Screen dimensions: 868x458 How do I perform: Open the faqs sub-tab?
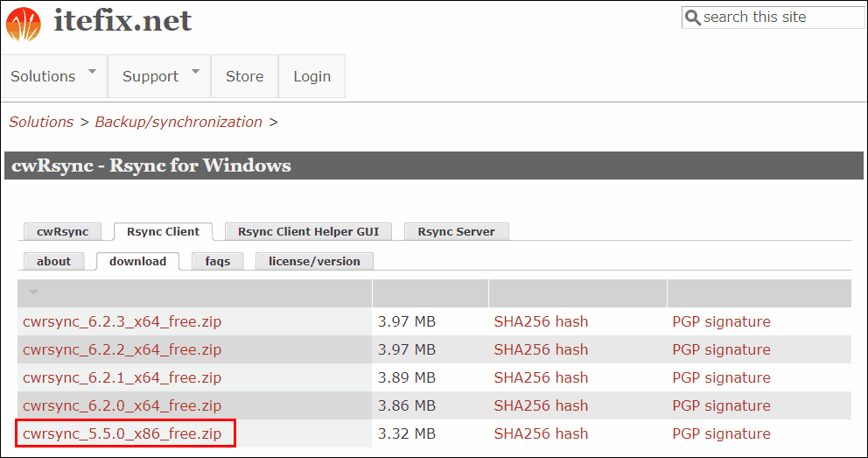pyautogui.click(x=218, y=261)
